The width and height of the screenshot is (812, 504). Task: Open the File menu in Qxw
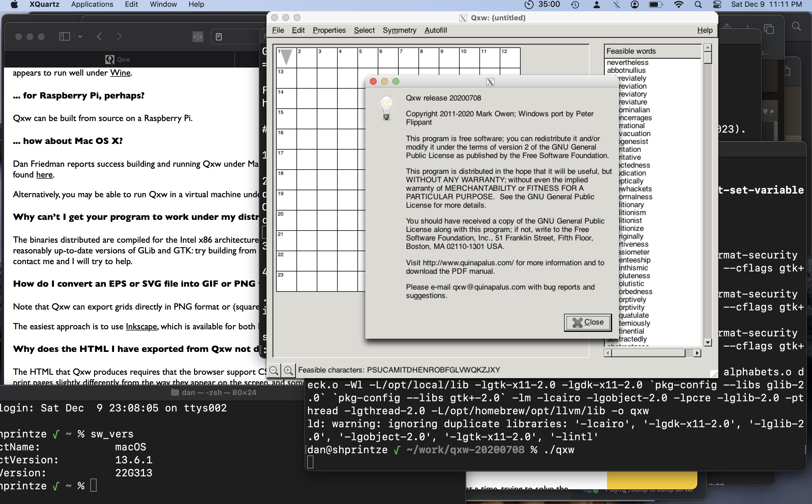tap(278, 30)
